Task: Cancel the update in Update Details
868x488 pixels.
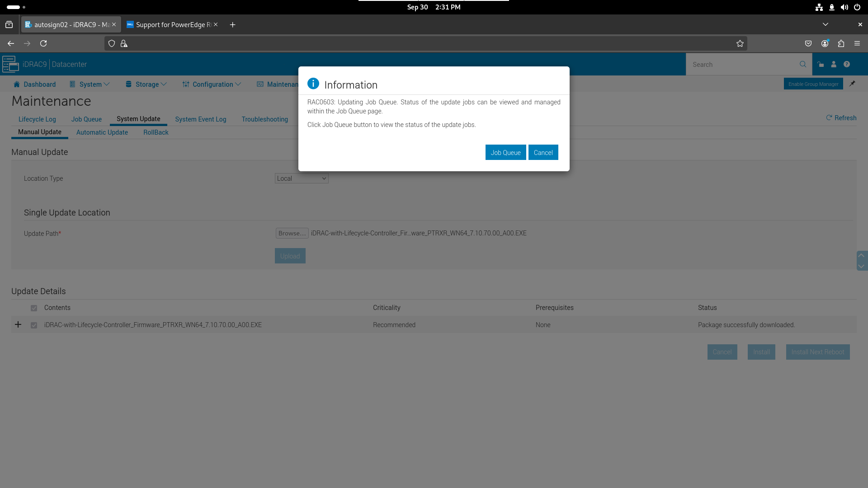Action: [x=722, y=352]
